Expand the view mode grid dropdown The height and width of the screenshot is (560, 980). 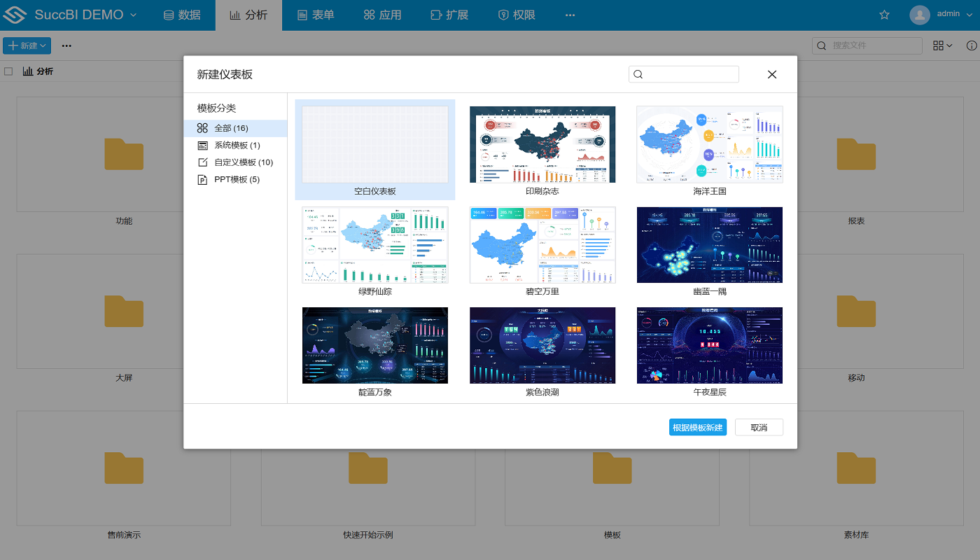942,45
